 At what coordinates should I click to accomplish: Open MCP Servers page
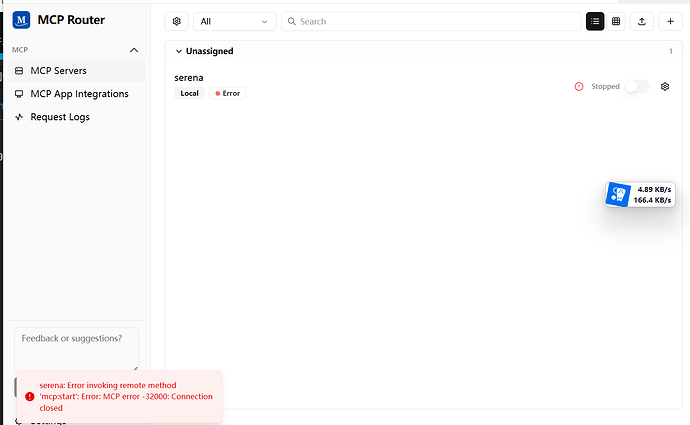click(x=77, y=70)
